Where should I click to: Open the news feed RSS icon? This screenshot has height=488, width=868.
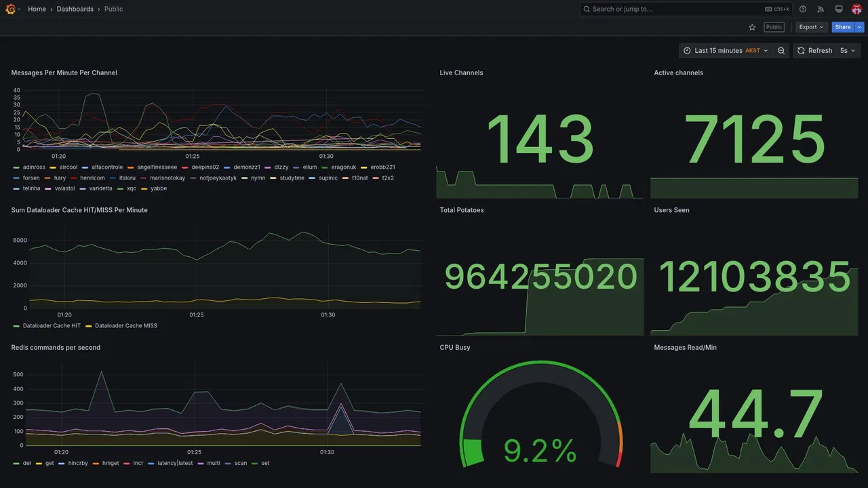coord(821,9)
